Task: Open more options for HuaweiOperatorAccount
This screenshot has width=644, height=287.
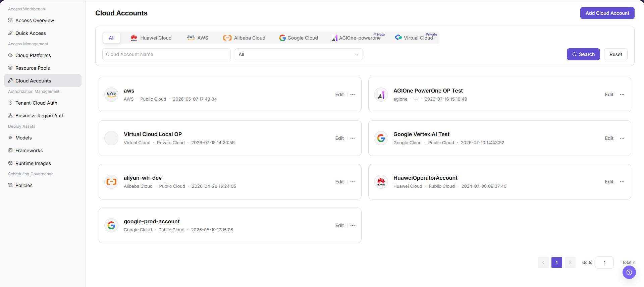Action: (x=622, y=182)
